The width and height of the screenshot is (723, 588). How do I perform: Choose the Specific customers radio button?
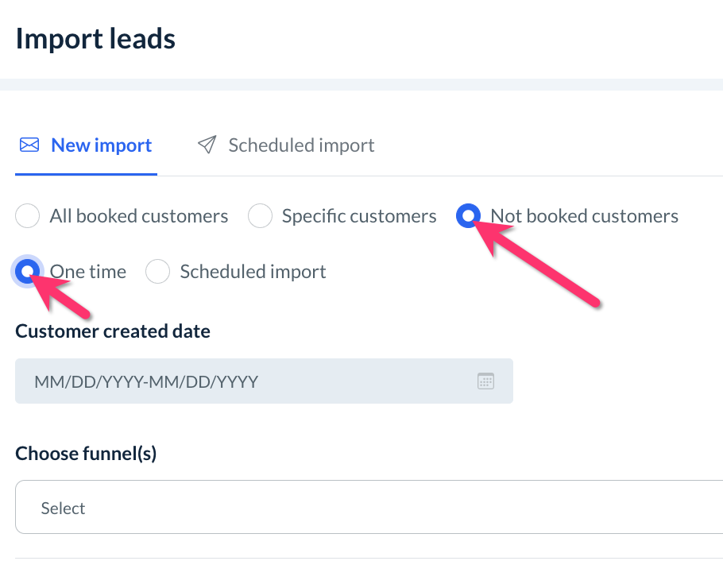coord(260,216)
